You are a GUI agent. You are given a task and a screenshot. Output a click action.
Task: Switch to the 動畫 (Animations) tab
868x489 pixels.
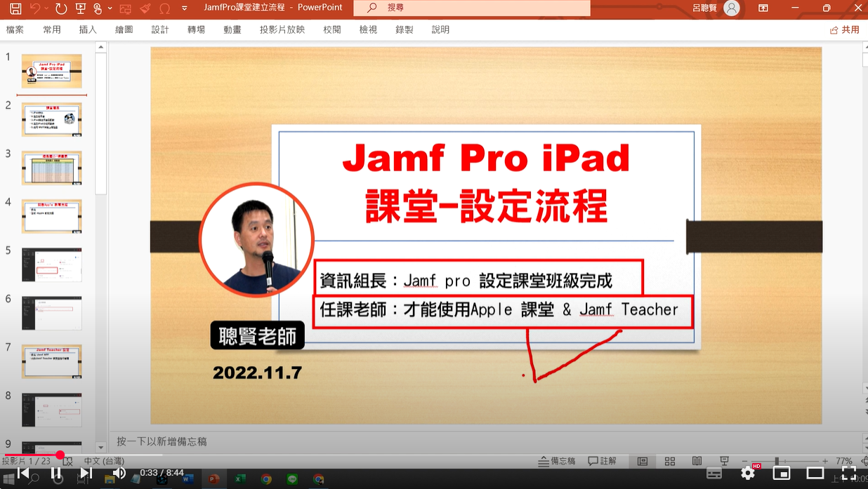pos(232,29)
